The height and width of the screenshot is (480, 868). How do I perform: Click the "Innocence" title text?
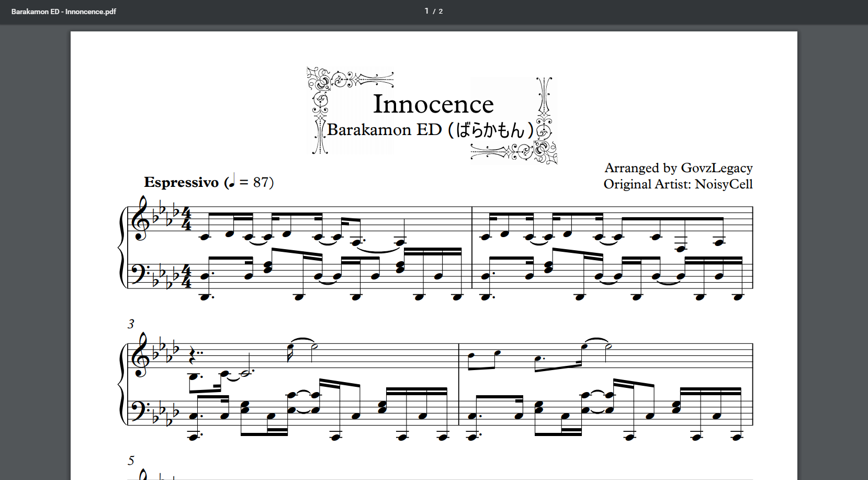click(433, 104)
